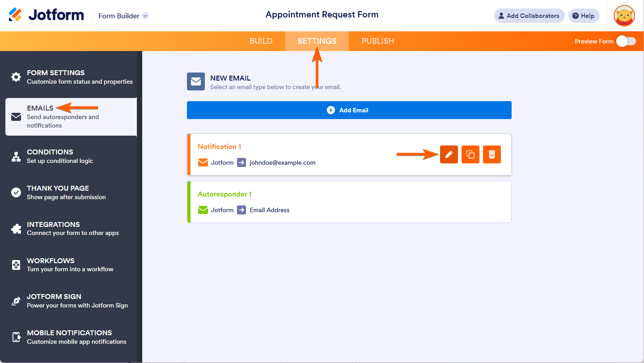Click the Jotform logo
This screenshot has height=363, width=644.
click(x=46, y=15)
